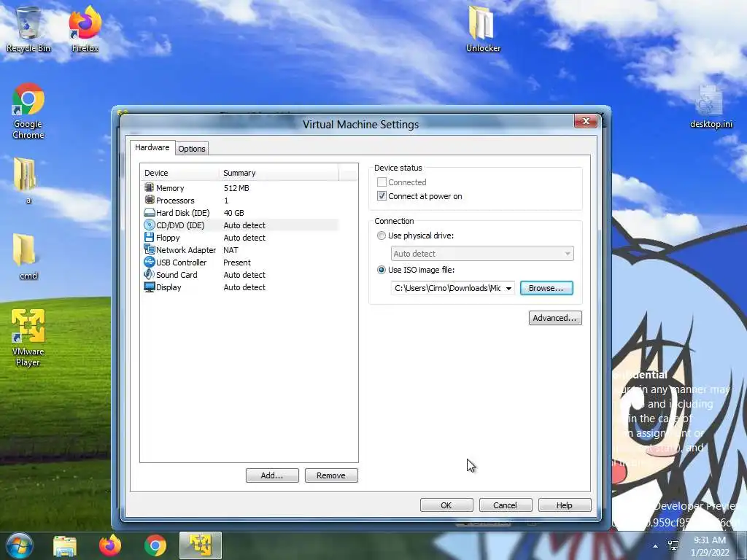Expand the ISO image path dropdown arrow

[x=508, y=288]
